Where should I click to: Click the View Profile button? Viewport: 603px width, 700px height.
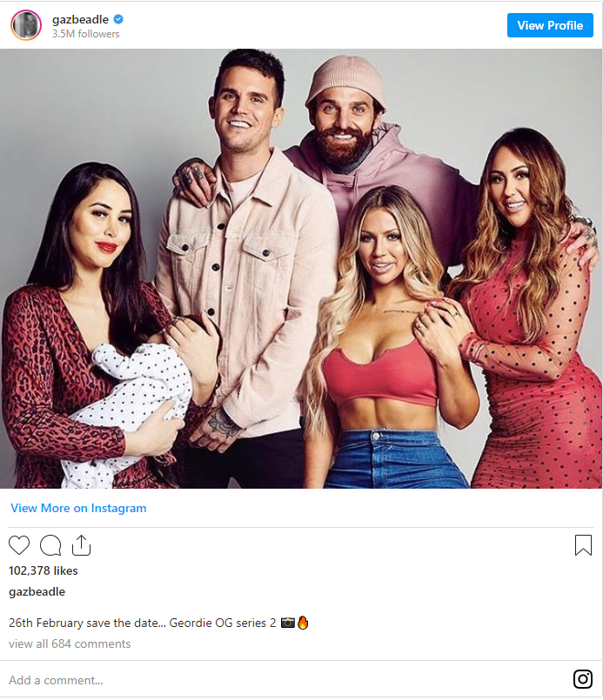[550, 25]
